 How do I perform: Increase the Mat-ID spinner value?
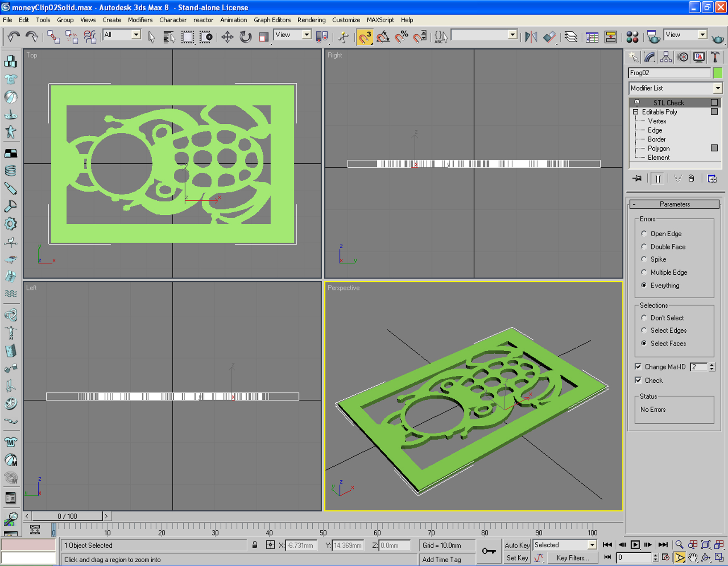712,365
